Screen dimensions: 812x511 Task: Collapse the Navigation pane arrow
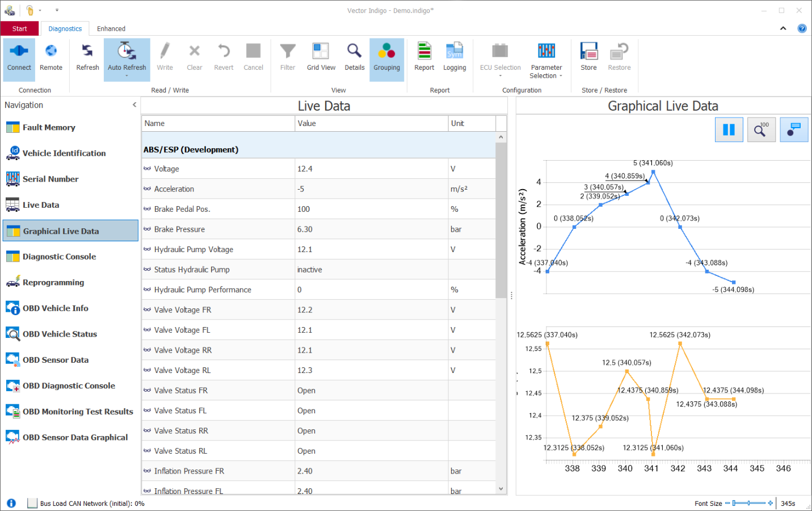(134, 105)
